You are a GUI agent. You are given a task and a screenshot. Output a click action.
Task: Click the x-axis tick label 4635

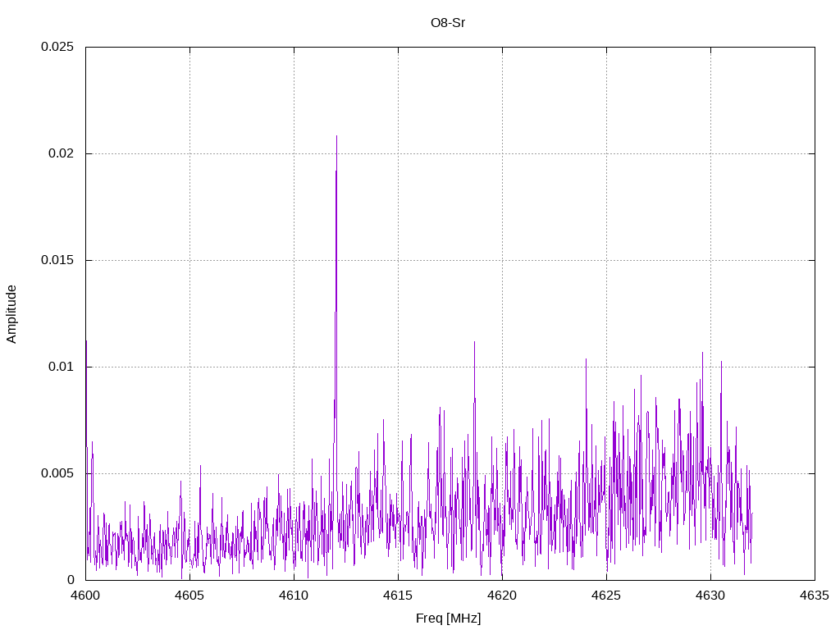click(815, 596)
